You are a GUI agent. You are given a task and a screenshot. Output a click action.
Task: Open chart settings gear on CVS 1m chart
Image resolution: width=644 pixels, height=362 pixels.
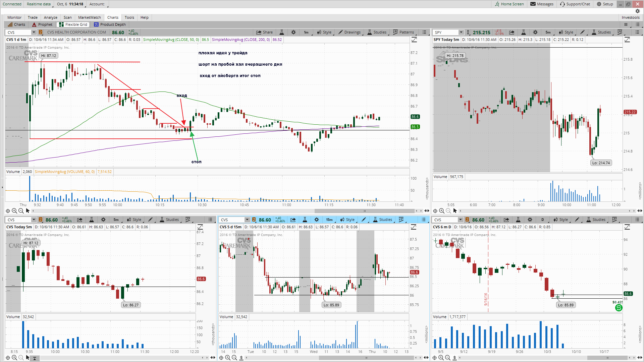[293, 32]
